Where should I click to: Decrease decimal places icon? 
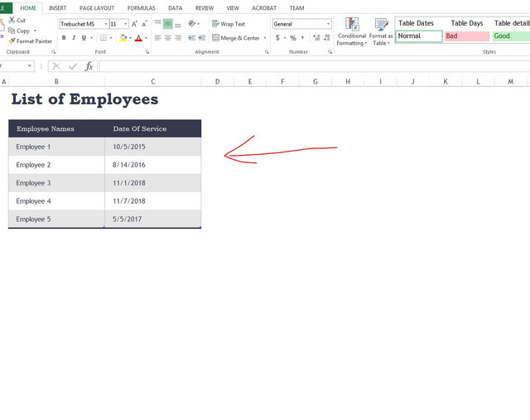pyautogui.click(x=327, y=38)
